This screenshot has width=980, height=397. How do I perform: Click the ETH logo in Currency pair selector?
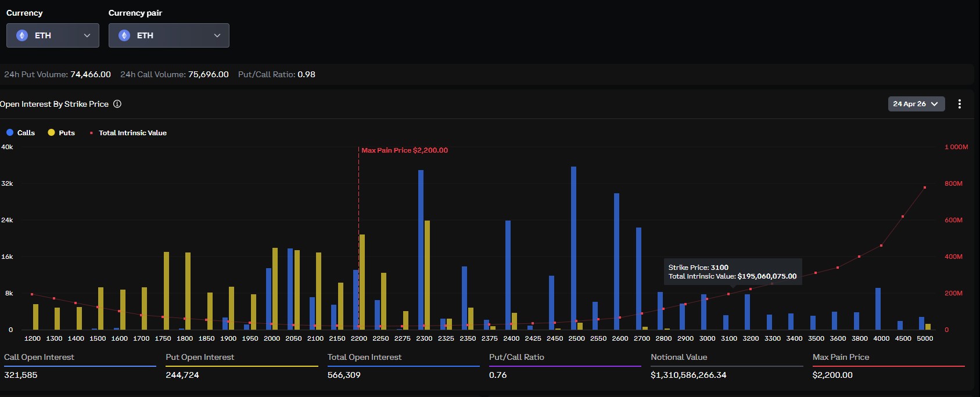coord(124,35)
